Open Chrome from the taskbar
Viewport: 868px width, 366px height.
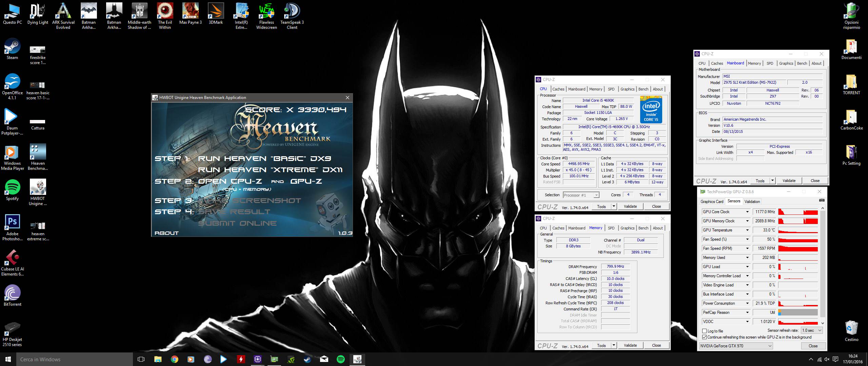174,359
